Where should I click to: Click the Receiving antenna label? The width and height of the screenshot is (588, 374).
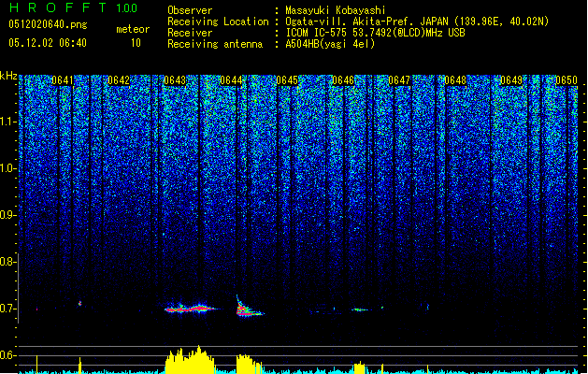(x=215, y=44)
